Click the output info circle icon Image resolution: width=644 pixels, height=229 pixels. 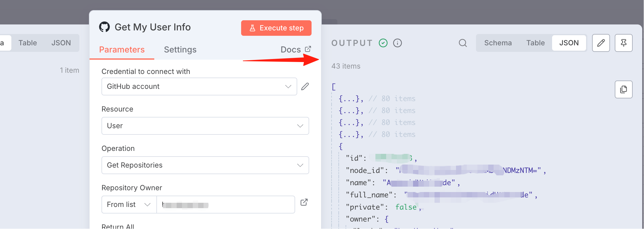coord(398,43)
